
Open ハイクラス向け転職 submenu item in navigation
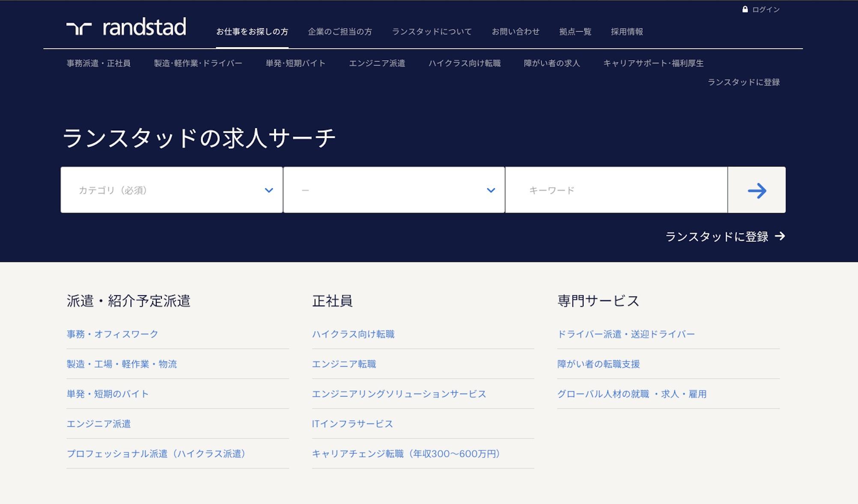click(465, 63)
